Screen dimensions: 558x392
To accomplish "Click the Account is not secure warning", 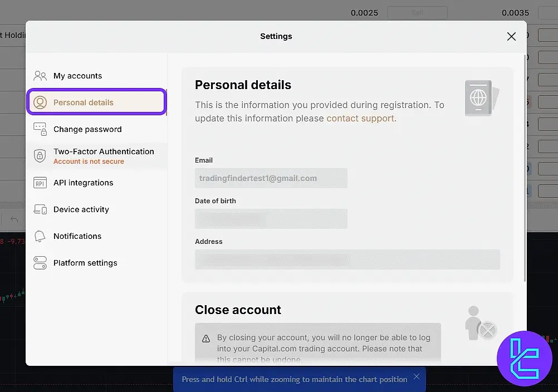I will point(89,161).
